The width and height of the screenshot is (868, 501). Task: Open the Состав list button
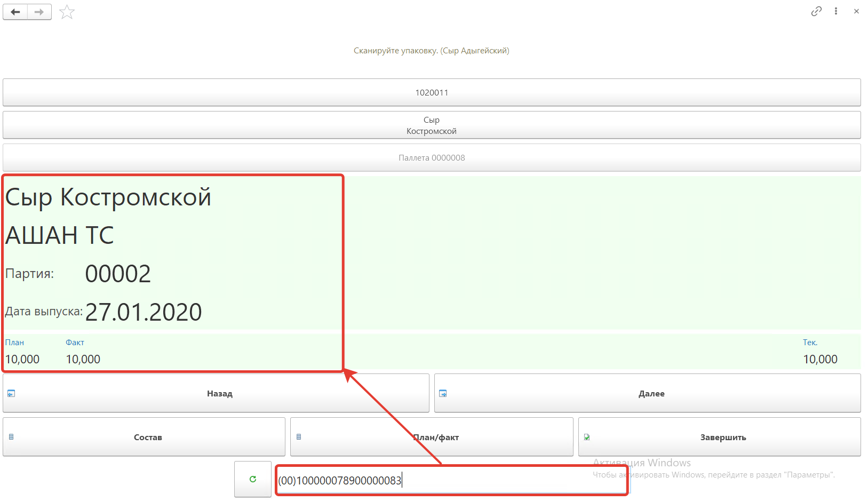[x=144, y=437]
